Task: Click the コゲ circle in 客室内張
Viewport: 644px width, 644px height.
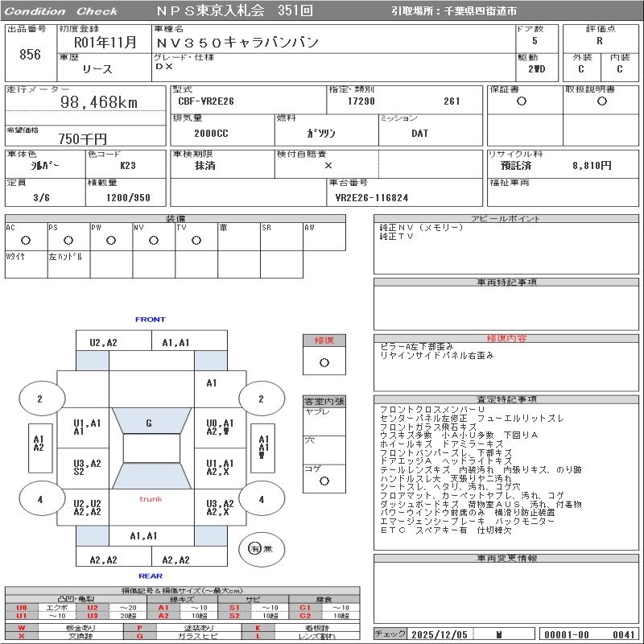Action: click(x=324, y=481)
